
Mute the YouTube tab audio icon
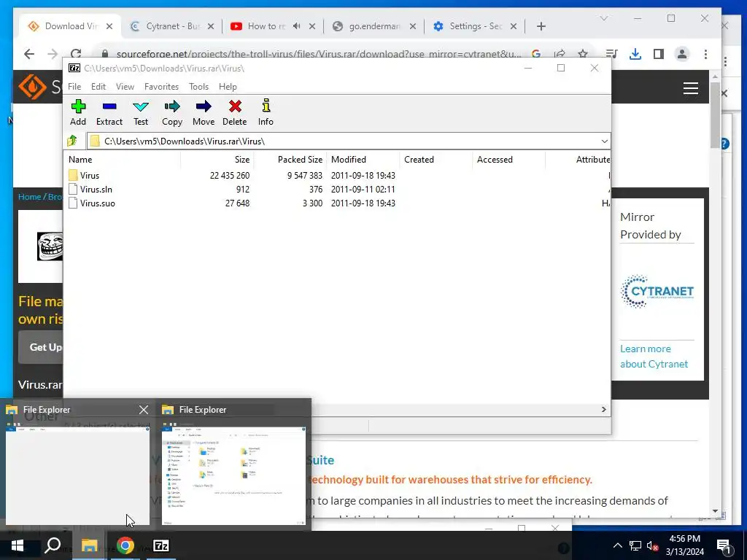pyautogui.click(x=296, y=26)
